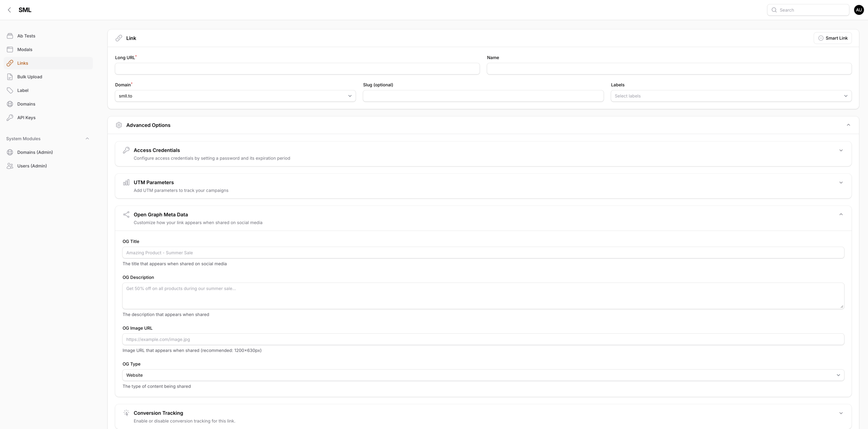Expand the Access Credentials section
The image size is (868, 429).
(841, 150)
